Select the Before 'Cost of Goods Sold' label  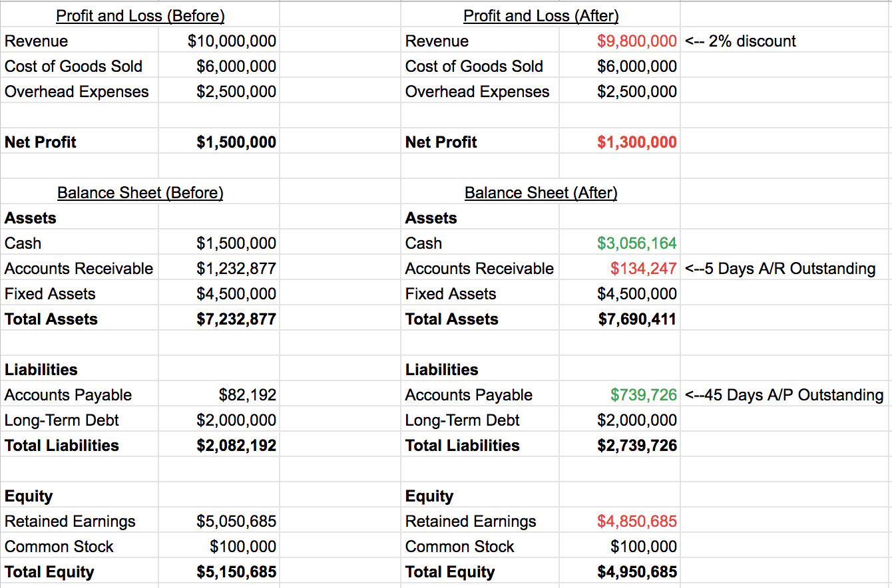click(x=74, y=67)
